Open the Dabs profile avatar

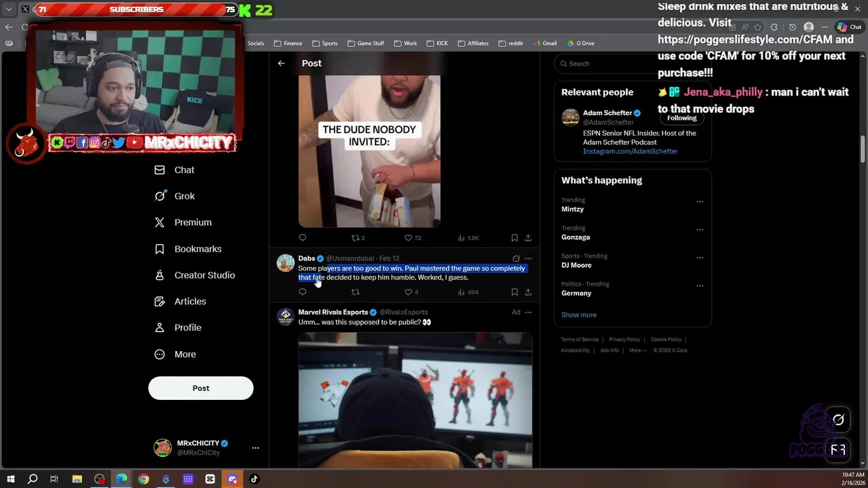point(285,263)
